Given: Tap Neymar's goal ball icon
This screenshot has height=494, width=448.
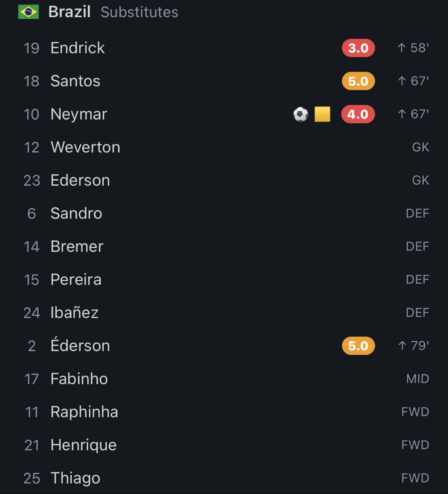Looking at the screenshot, I should [x=301, y=114].
